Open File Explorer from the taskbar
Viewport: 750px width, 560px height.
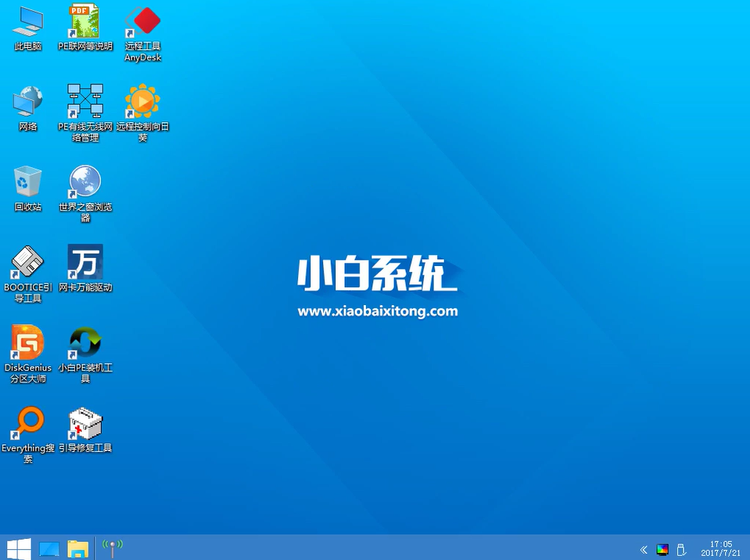point(77,548)
